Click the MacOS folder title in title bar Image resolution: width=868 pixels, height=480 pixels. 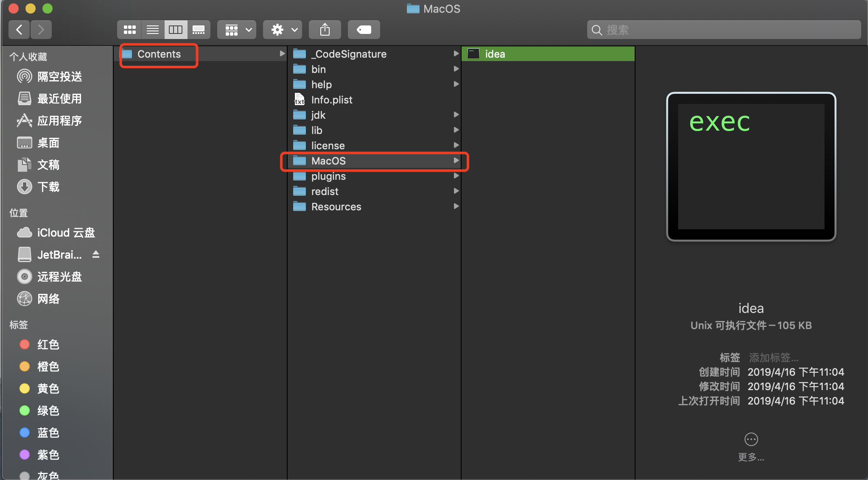click(x=434, y=8)
